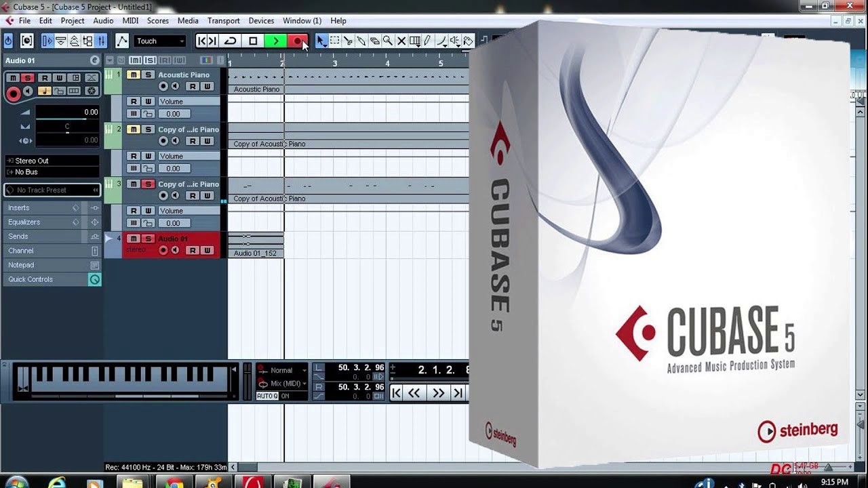The height and width of the screenshot is (488, 868).
Task: Click the Record button in the toolbar
Action: 297,41
